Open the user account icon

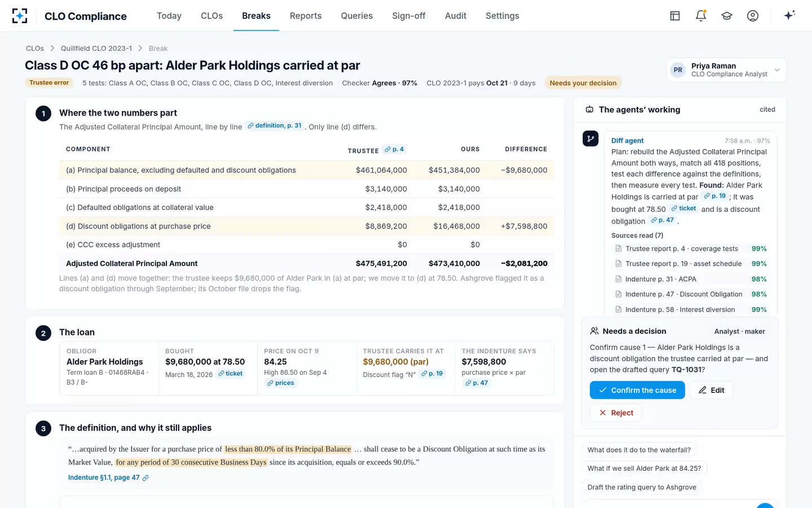(753, 16)
